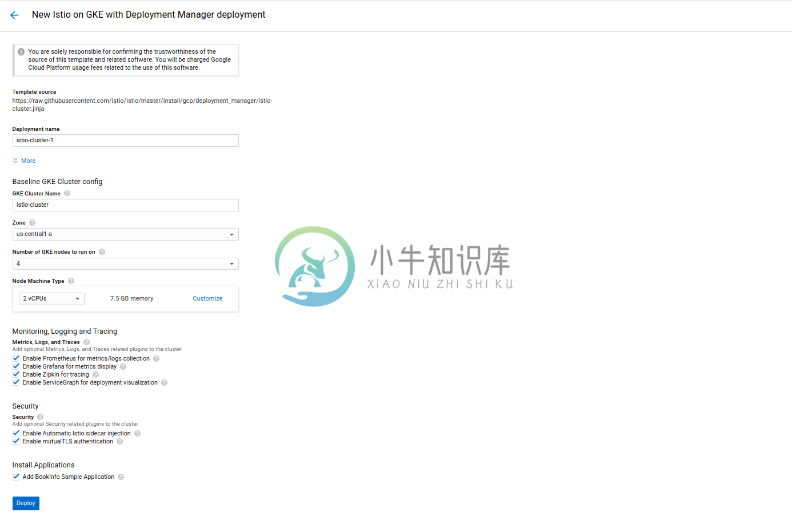
Task: Open help icon for Grafana option
Action: tap(123, 367)
